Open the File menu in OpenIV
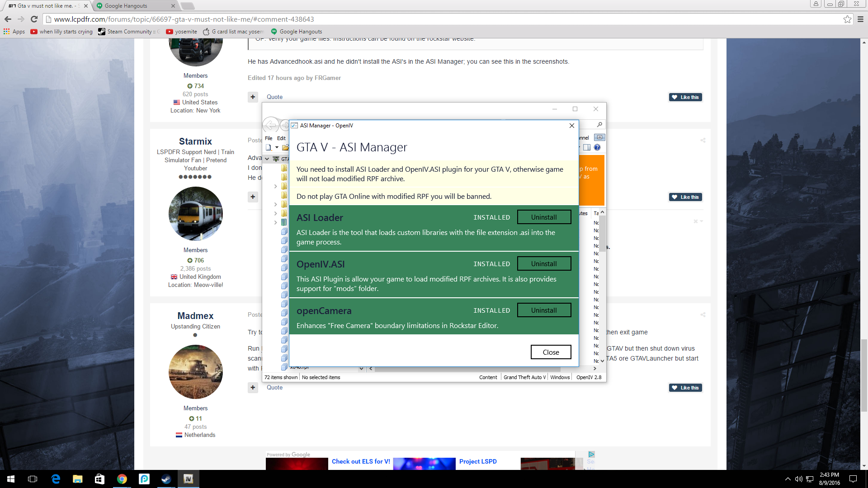The width and height of the screenshot is (868, 488). (x=269, y=138)
